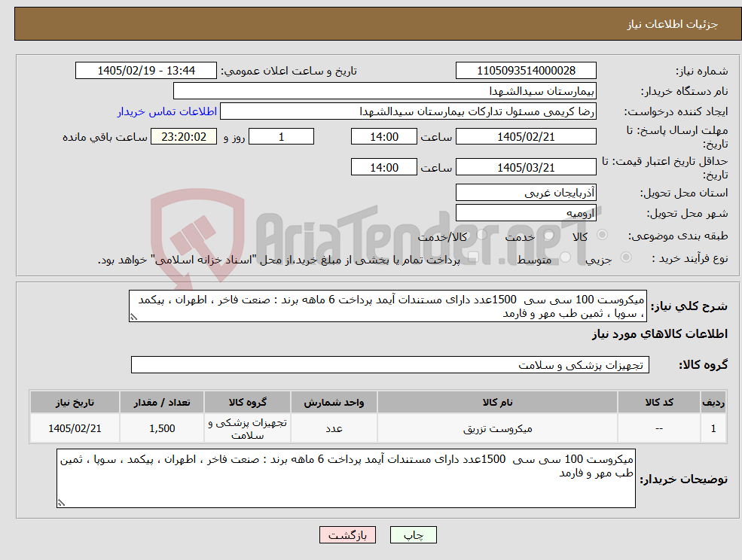
Task: Click the ردیف column header
Action: tap(713, 402)
